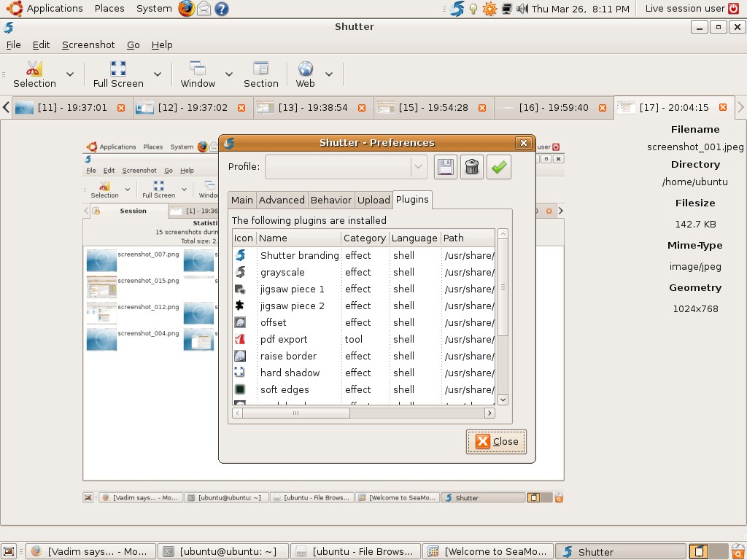747x560 pixels.
Task: Click the pdf export plugin icon
Action: [x=240, y=339]
